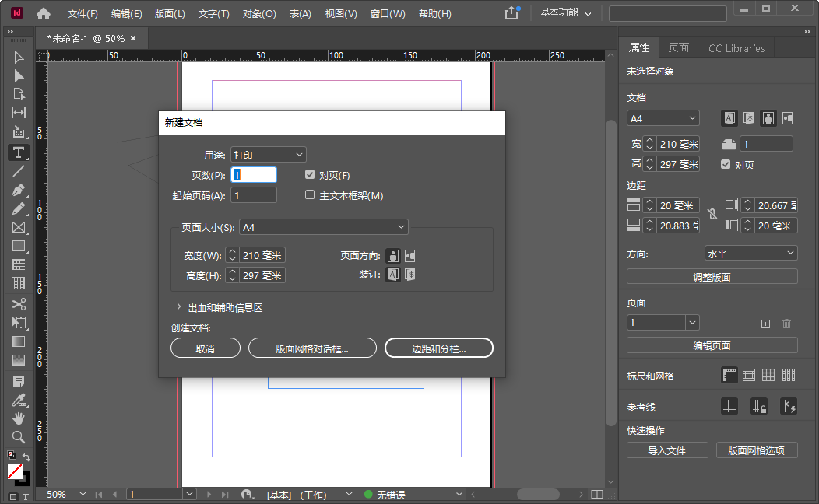
Task: Select the Type tool
Action: pos(18,152)
